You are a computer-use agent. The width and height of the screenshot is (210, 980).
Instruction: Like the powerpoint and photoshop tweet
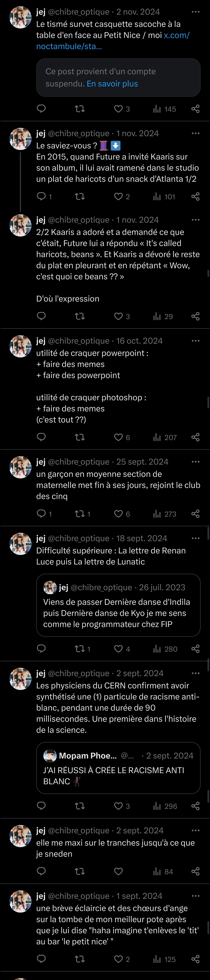coord(118,437)
